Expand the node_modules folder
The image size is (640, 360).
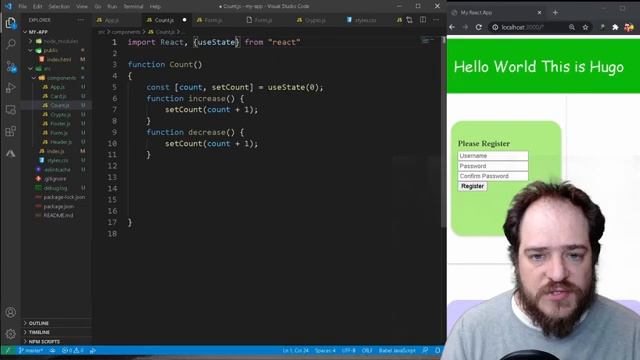31,41
